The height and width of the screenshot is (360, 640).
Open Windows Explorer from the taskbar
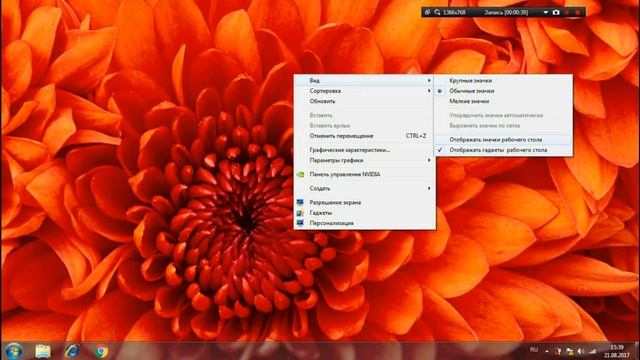pyautogui.click(x=43, y=351)
